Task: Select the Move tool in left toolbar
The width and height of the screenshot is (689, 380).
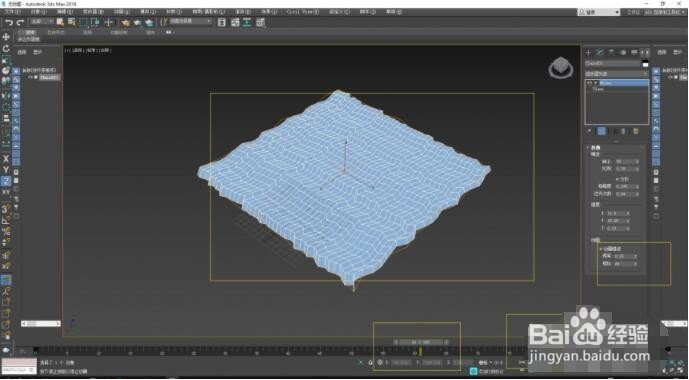Action: (x=6, y=37)
